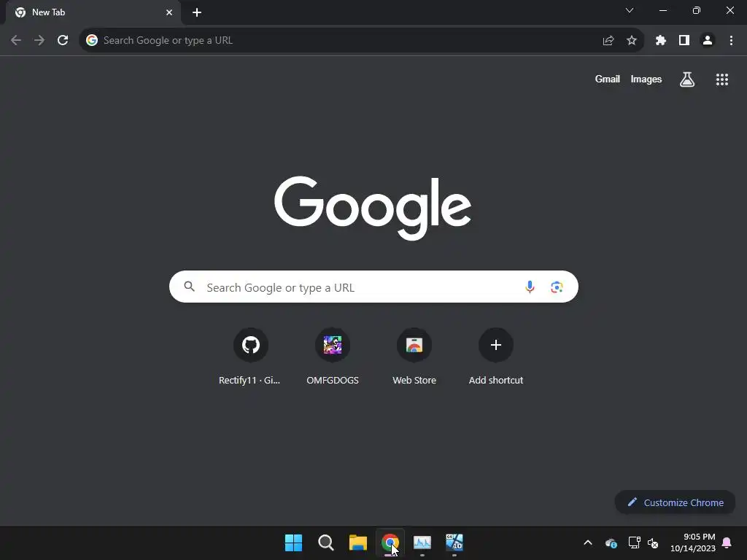Viewport: 747px width, 560px height.
Task: Reload the page with the refresh icon
Action: tap(63, 41)
